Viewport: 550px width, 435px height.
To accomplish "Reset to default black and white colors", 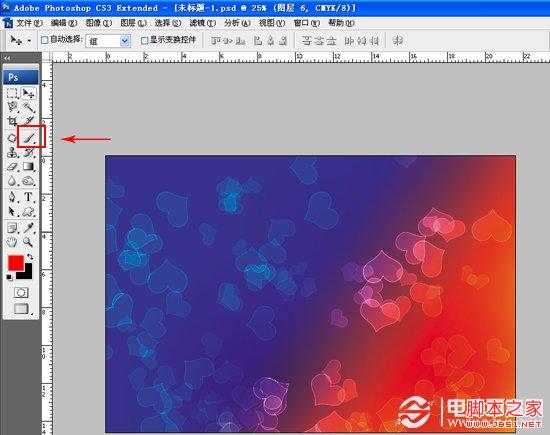I will point(9,278).
